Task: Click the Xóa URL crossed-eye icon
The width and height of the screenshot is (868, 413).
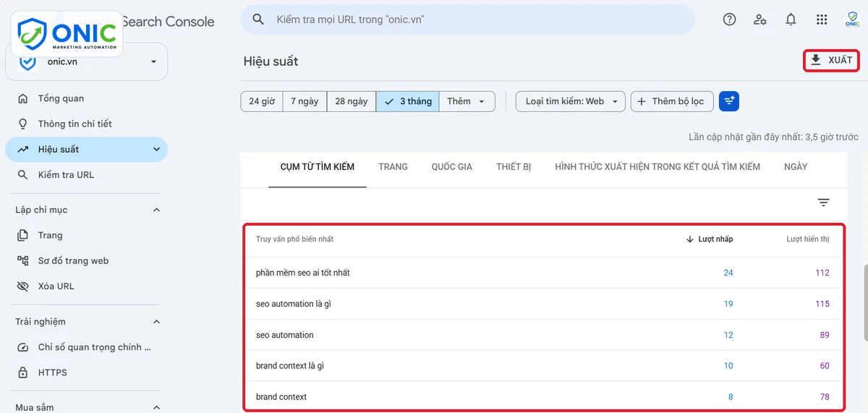Action: coord(24,286)
